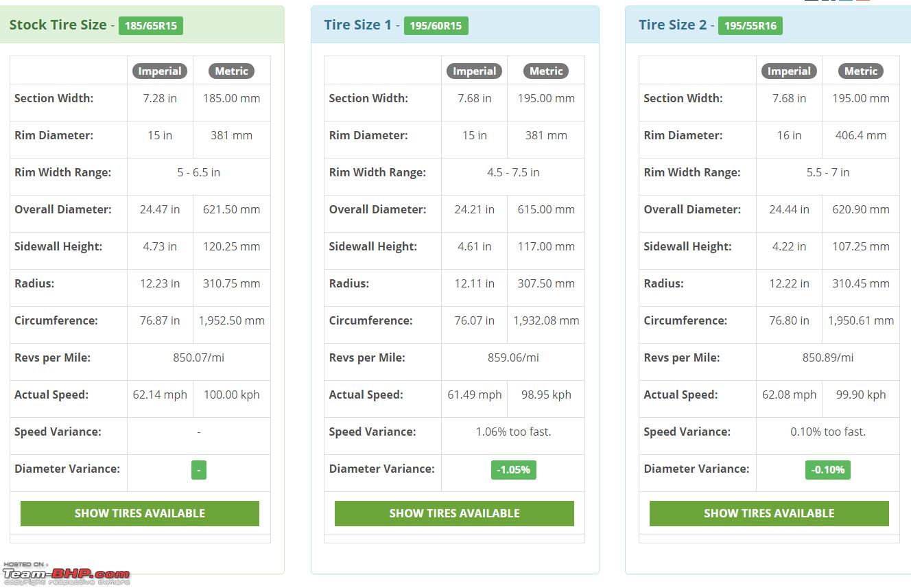Click the 620.90 mm overall diameter value
The width and height of the screenshot is (911, 588).
(861, 209)
